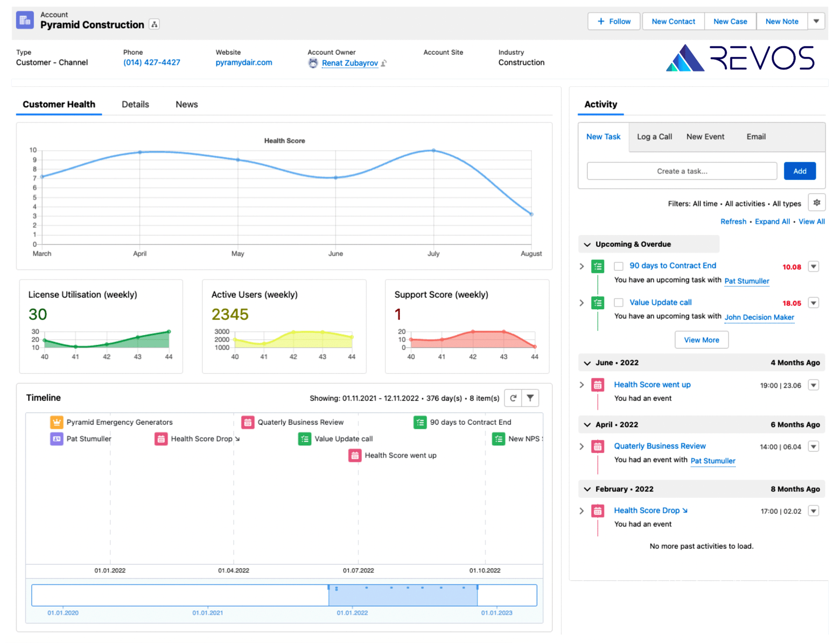Click the Account building icon beside Pyramid Construction
840x643 pixels.
coord(25,20)
